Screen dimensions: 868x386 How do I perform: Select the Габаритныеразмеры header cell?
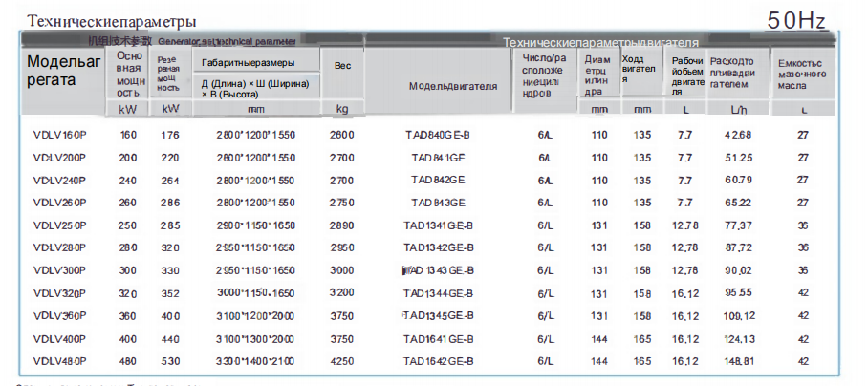point(248,62)
